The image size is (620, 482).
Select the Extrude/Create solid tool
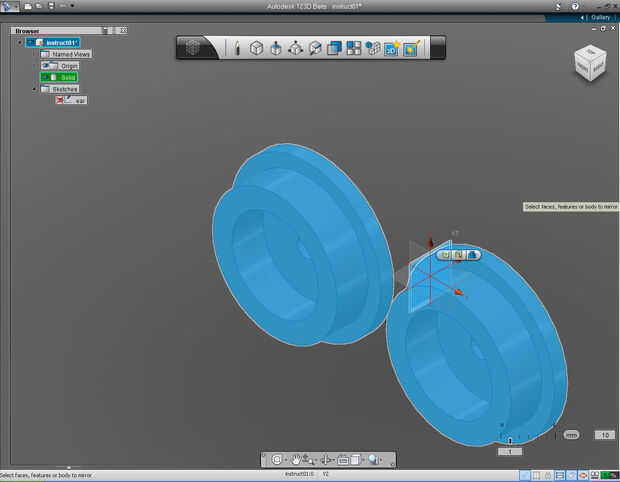tap(276, 48)
